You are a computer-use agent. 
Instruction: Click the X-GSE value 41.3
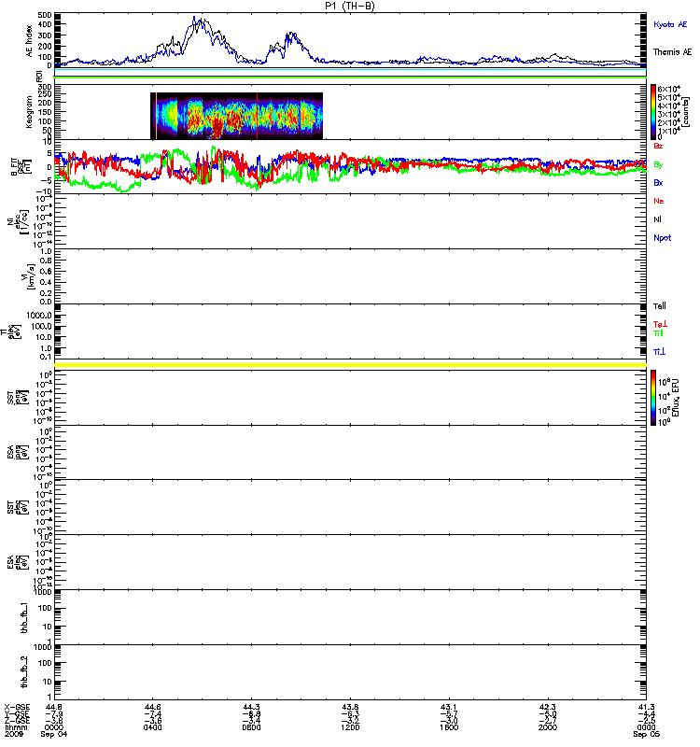click(x=646, y=707)
